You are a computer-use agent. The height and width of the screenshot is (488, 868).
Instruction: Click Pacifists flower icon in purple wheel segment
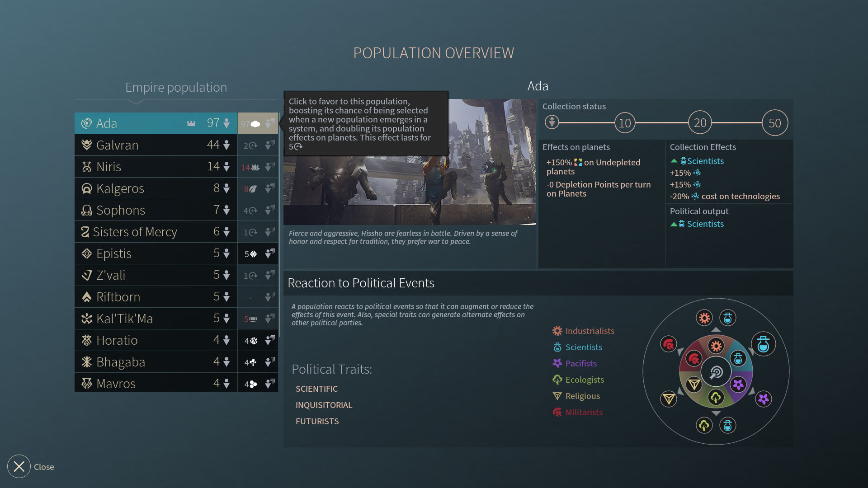point(738,385)
